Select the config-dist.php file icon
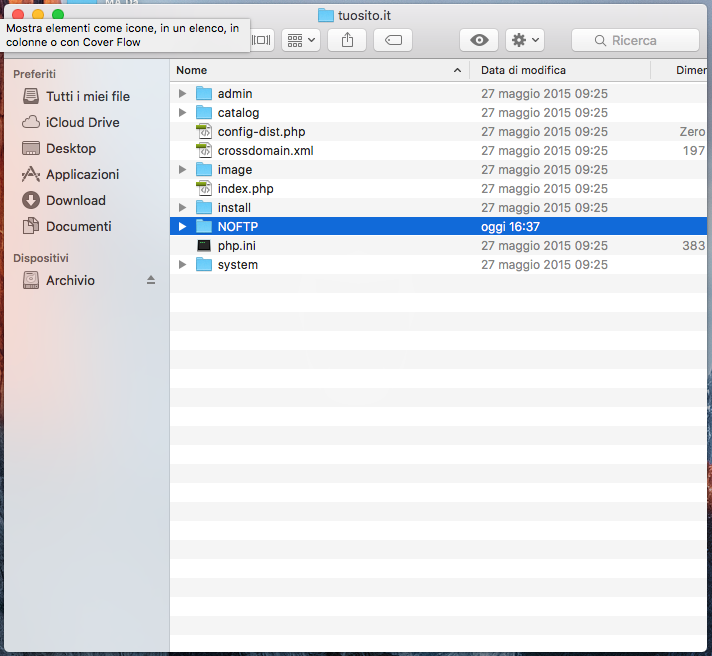 tap(204, 132)
